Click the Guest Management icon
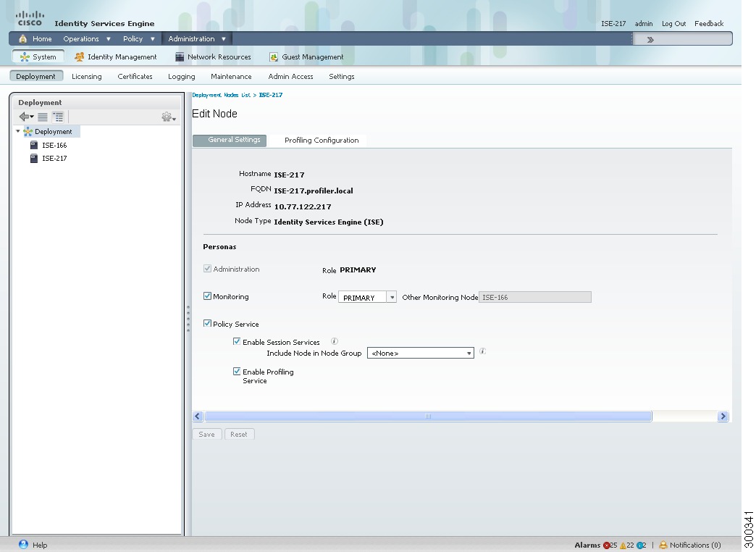The width and height of the screenshot is (756, 552). pyautogui.click(x=274, y=57)
